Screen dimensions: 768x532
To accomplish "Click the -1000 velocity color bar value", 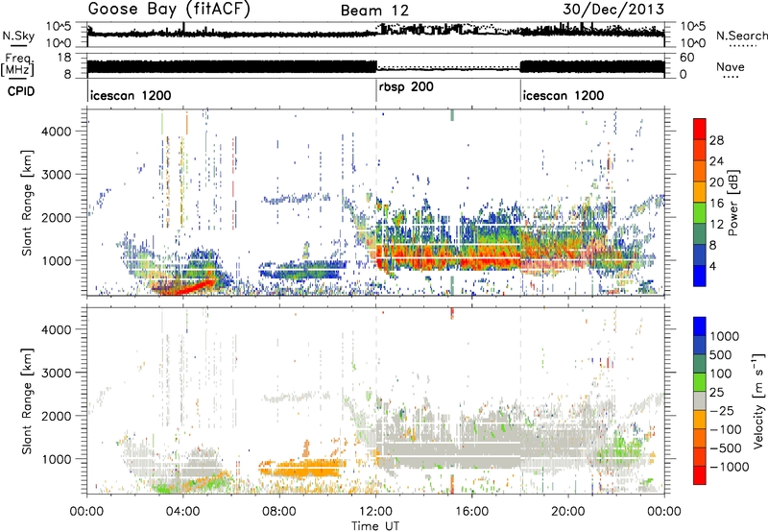I will point(729,467).
